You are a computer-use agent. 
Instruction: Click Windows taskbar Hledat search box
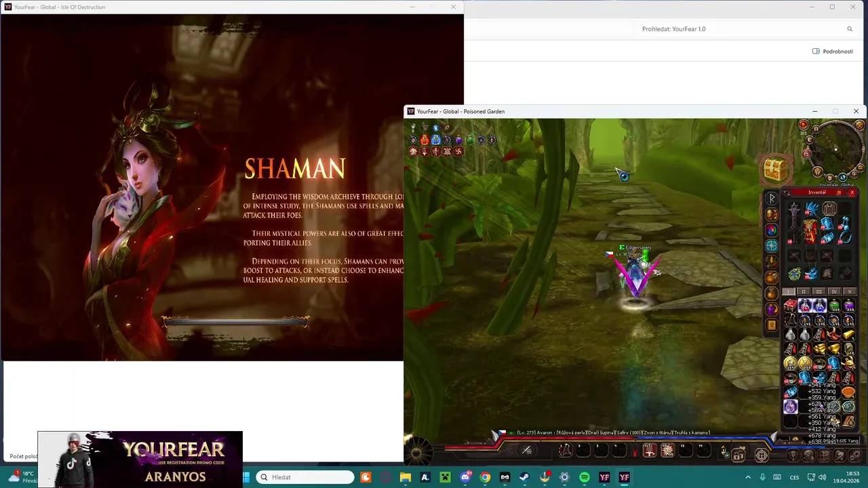(x=305, y=477)
